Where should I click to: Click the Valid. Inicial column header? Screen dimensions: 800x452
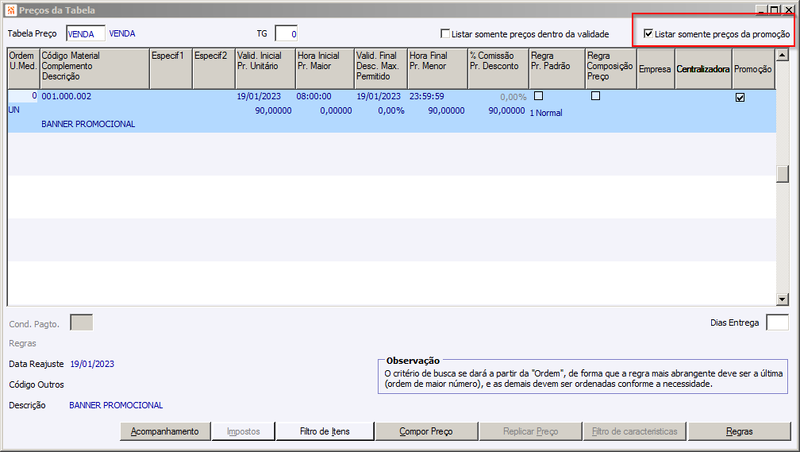(x=265, y=69)
